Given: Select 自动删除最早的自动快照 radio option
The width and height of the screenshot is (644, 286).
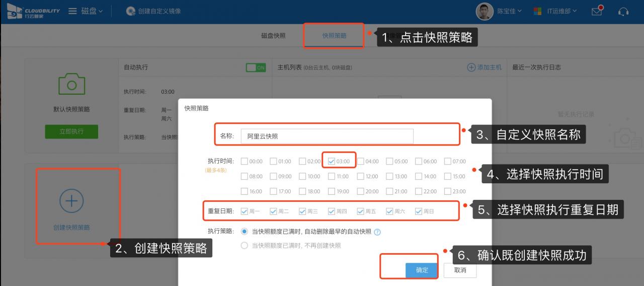Looking at the screenshot, I should pos(245,232).
